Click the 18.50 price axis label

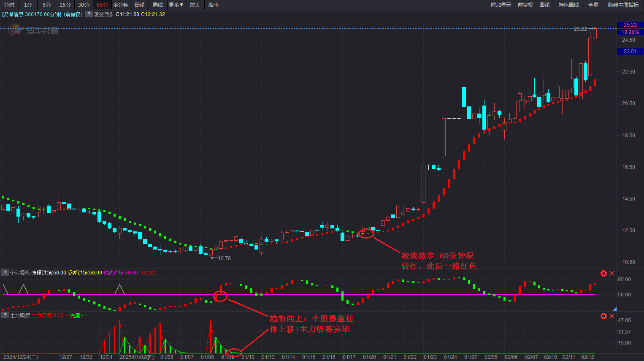628,136
